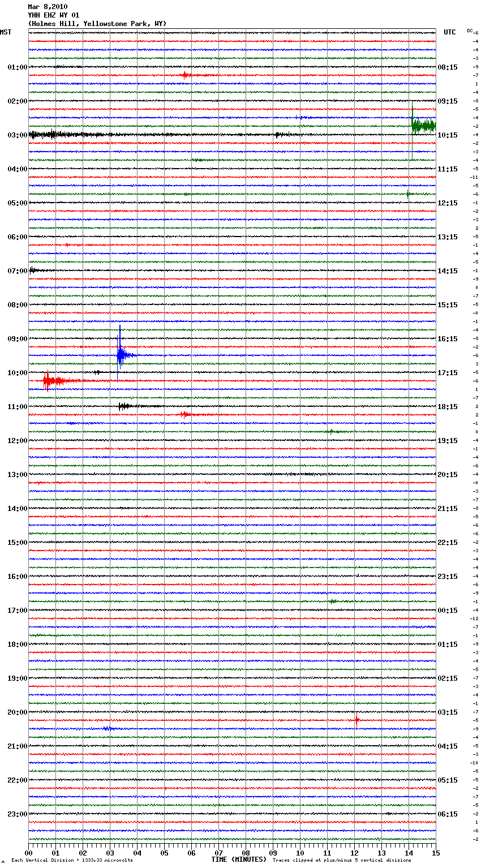Click the 'UTC' time zone label
The width and height of the screenshot is (481, 868).
(x=450, y=32)
